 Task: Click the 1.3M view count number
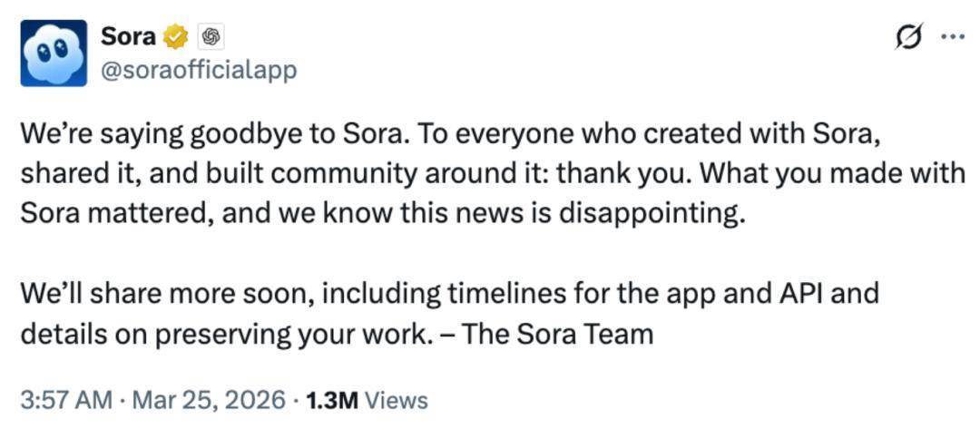332,400
